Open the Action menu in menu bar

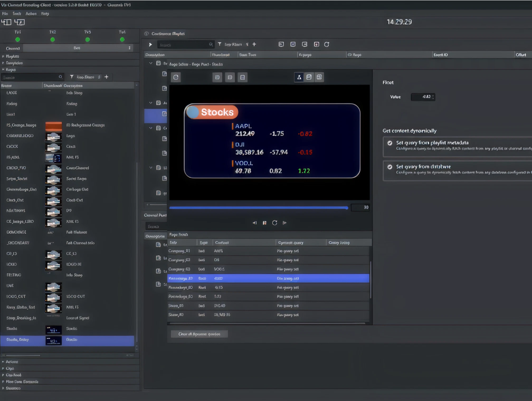tap(31, 13)
